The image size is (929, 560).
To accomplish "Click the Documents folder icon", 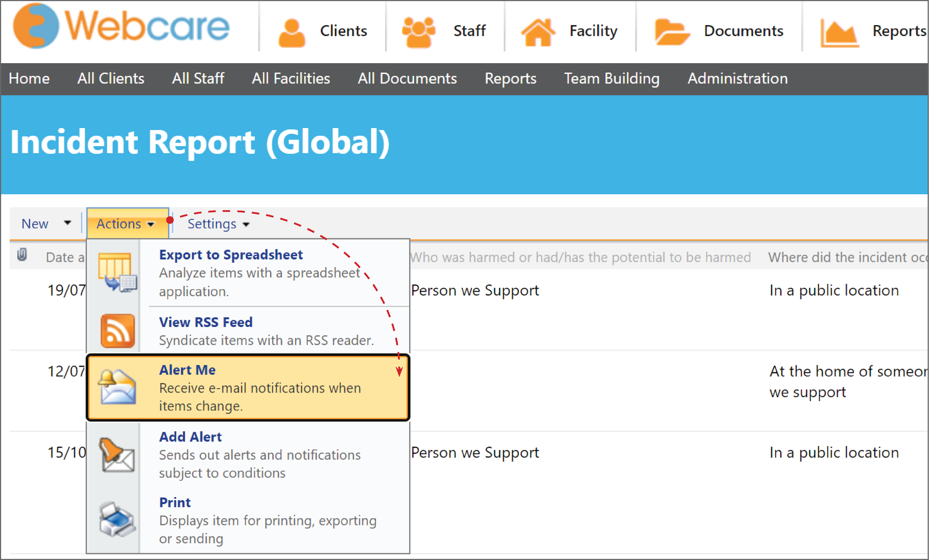I will pyautogui.click(x=672, y=32).
